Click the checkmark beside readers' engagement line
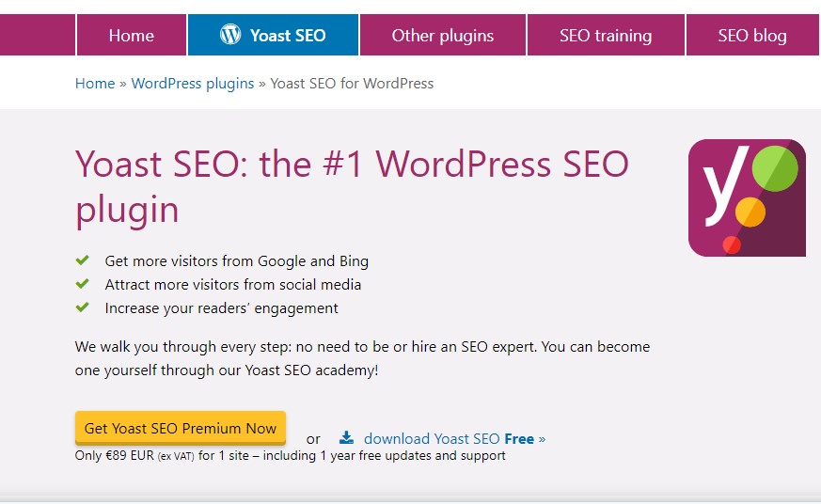 (83, 307)
